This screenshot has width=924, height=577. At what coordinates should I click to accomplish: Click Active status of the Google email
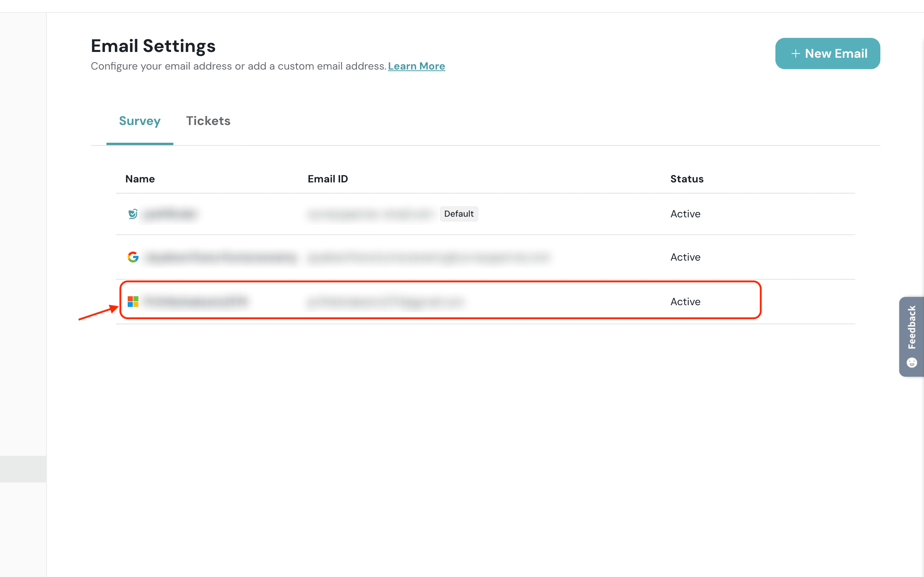(685, 257)
